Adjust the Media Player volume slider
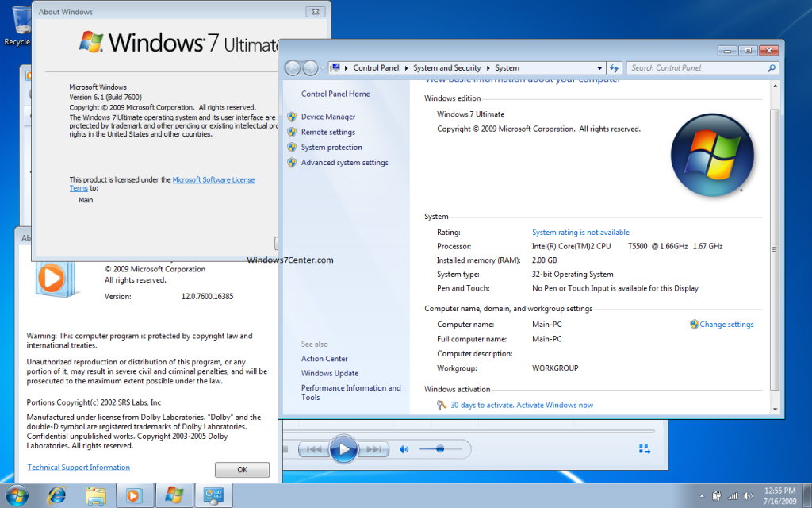812x508 pixels. click(x=439, y=449)
